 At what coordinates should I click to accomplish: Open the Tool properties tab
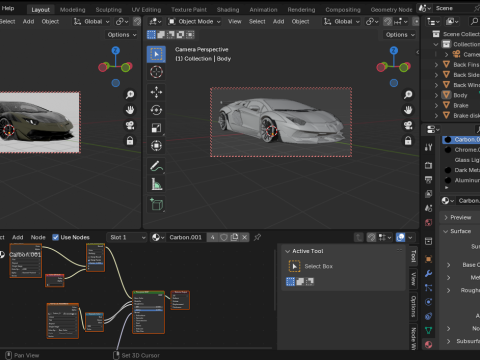428,147
